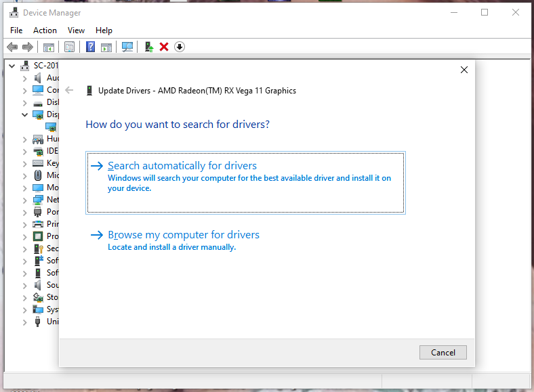Expand Universal Serial Bus chevron
The width and height of the screenshot is (534, 392).
tap(24, 322)
